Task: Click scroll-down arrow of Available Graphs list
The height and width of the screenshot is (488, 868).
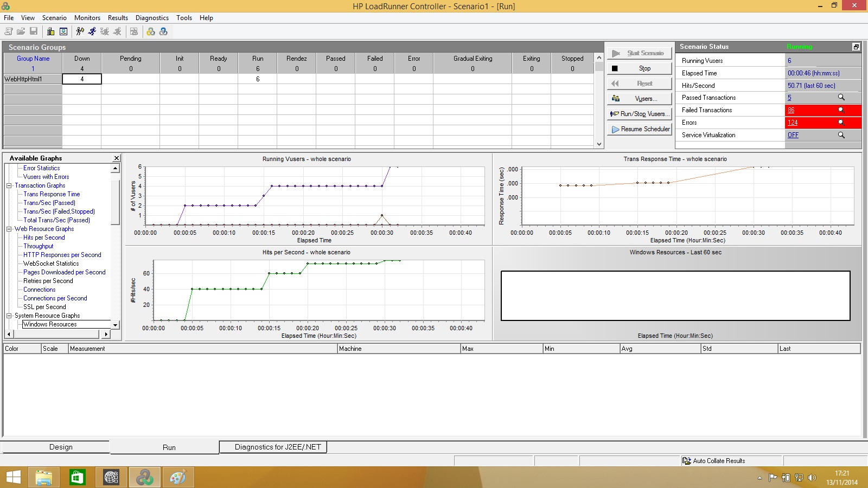Action: (115, 325)
